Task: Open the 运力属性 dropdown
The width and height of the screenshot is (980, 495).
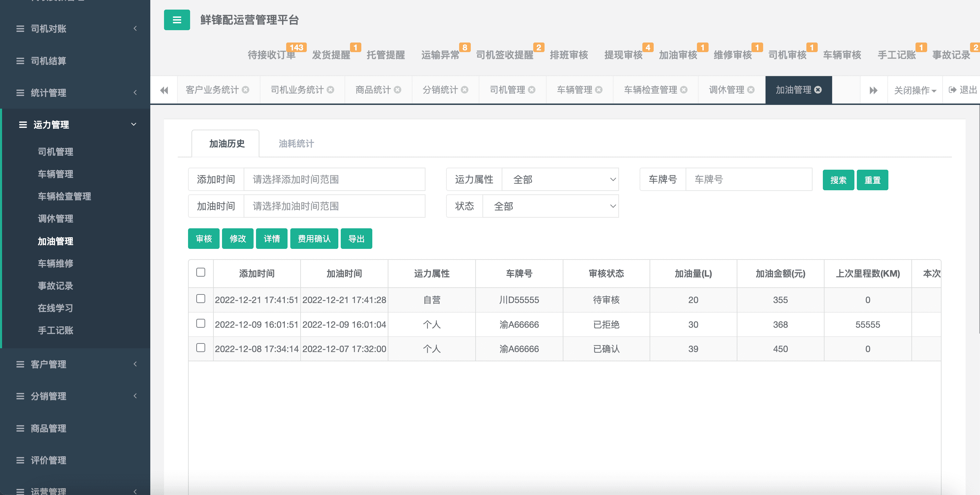Action: (560, 179)
